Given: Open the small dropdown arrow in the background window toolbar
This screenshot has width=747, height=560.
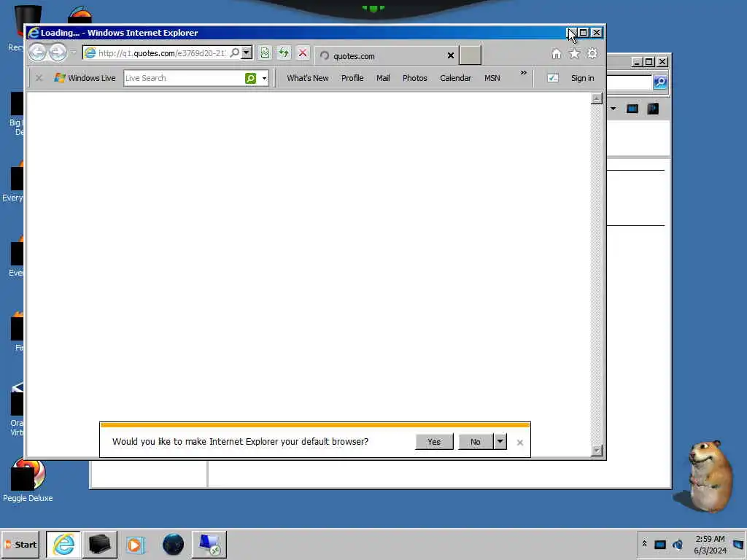Looking at the screenshot, I should click(x=614, y=109).
